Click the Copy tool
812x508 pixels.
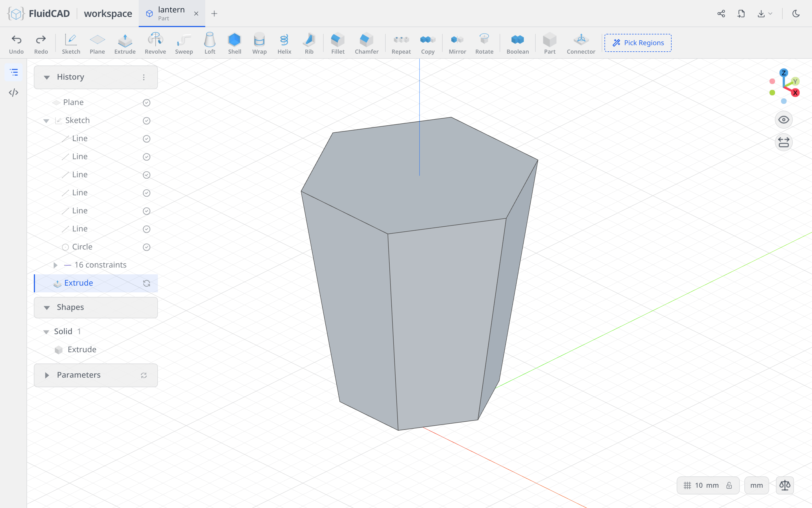[428, 44]
